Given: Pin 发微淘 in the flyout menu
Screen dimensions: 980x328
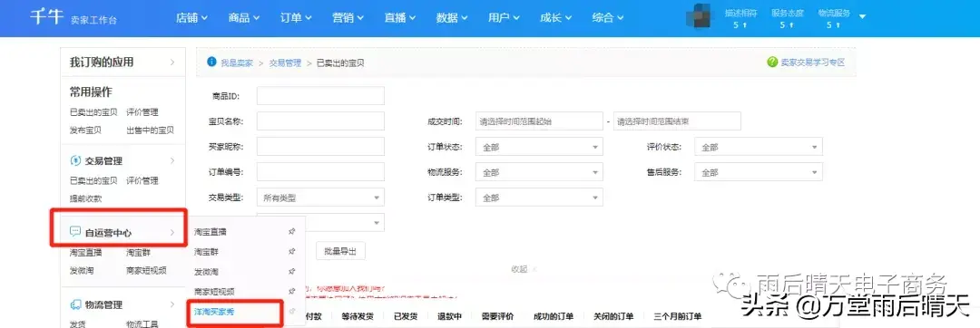Looking at the screenshot, I should [292, 271].
